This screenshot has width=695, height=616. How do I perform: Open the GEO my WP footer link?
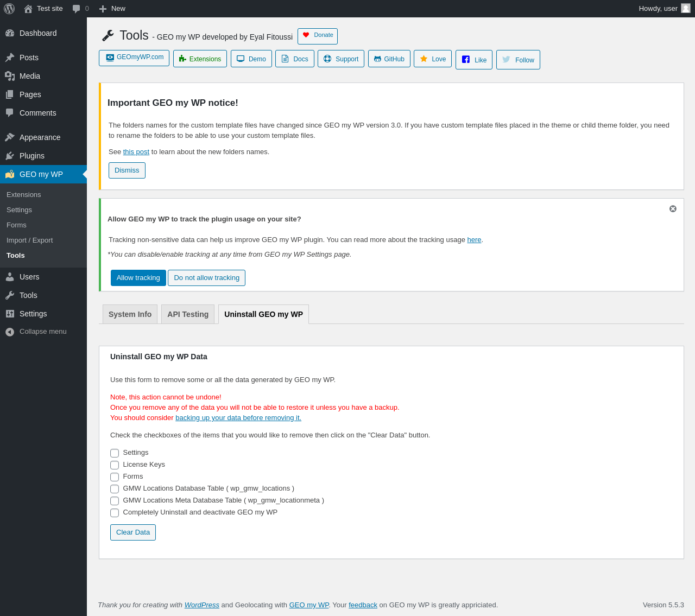tap(309, 605)
